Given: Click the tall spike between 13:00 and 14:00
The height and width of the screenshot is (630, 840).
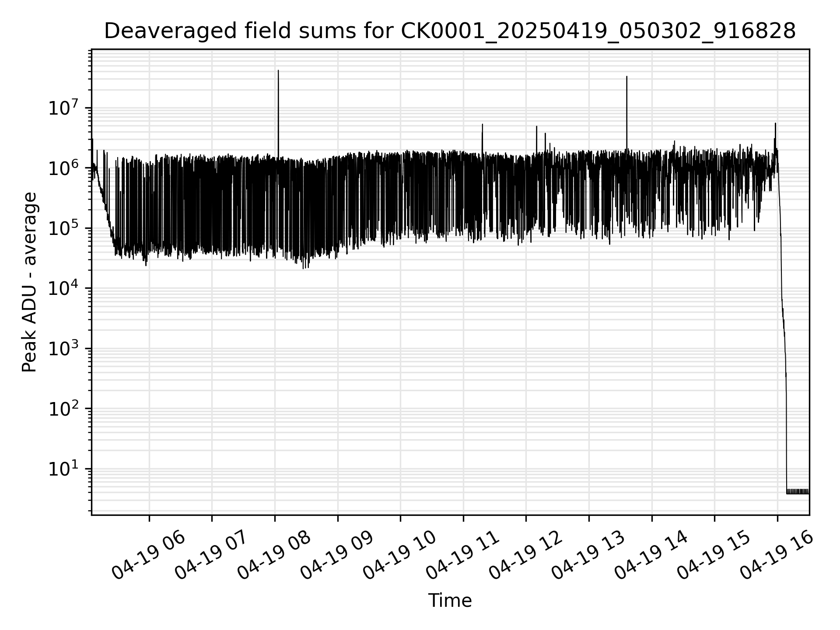Looking at the screenshot, I should (x=626, y=114).
